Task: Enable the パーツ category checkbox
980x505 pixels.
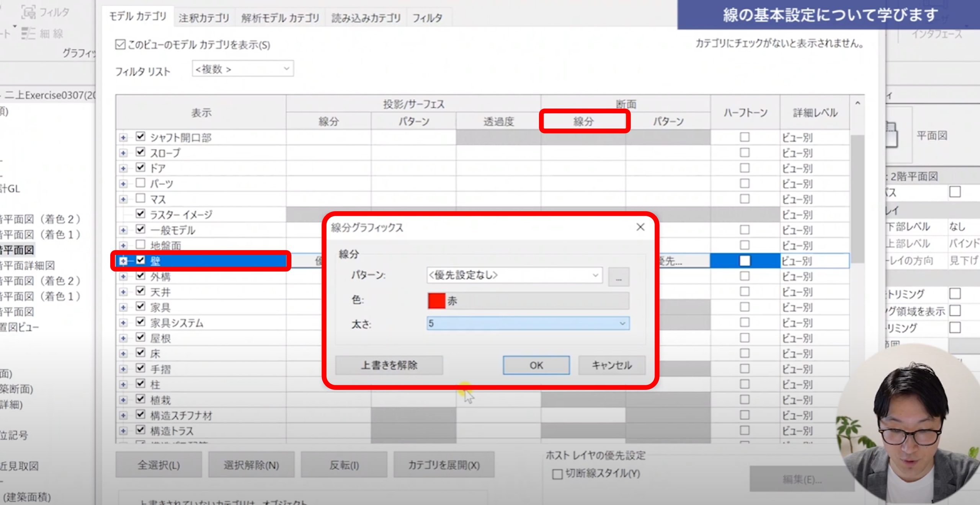Action: tap(140, 183)
